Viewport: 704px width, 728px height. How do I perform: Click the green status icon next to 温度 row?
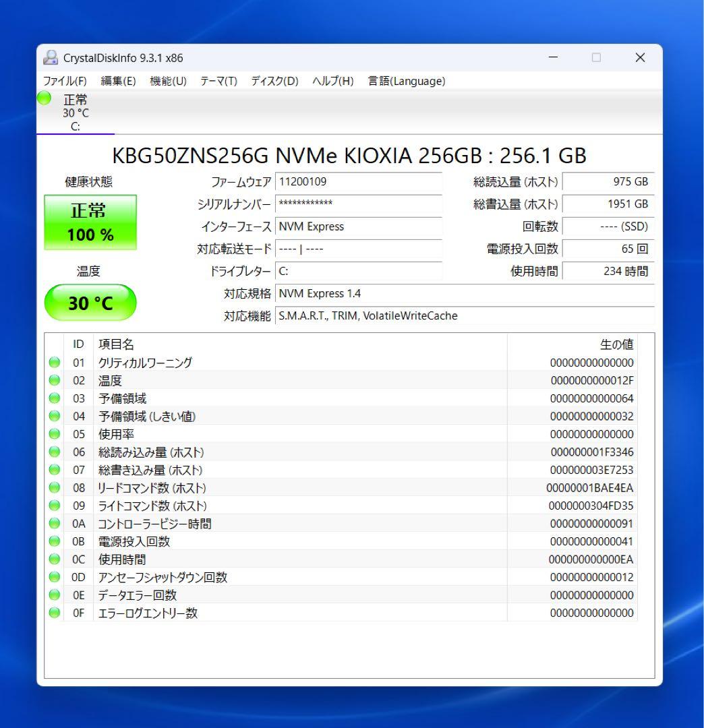pyautogui.click(x=54, y=380)
